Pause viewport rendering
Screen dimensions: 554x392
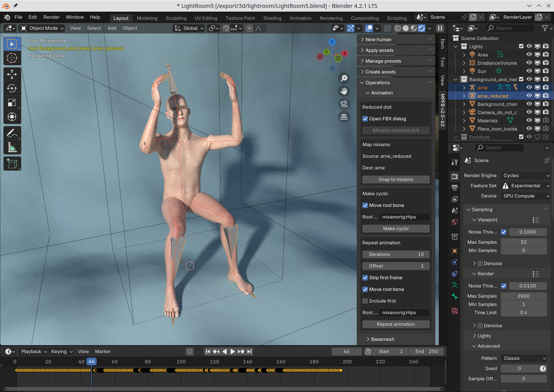440,28
